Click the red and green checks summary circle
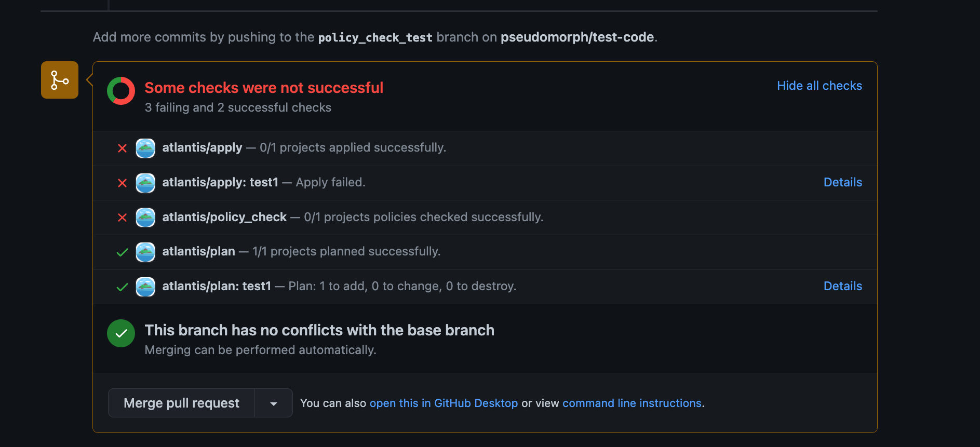Screen dimensions: 980x447 pos(121,91)
